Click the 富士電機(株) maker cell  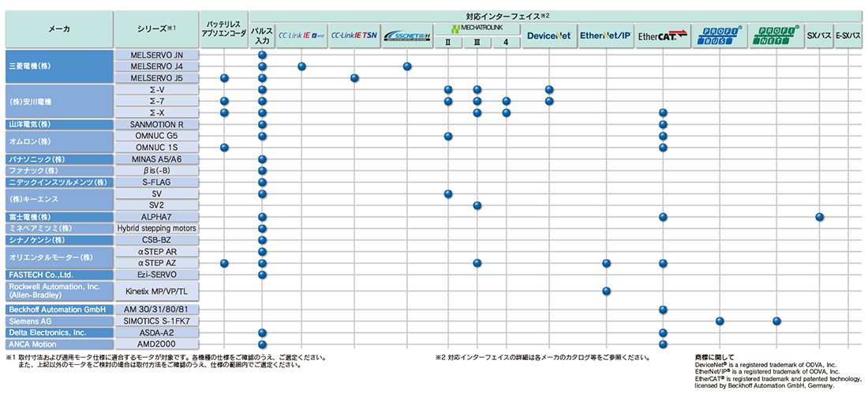(x=59, y=216)
